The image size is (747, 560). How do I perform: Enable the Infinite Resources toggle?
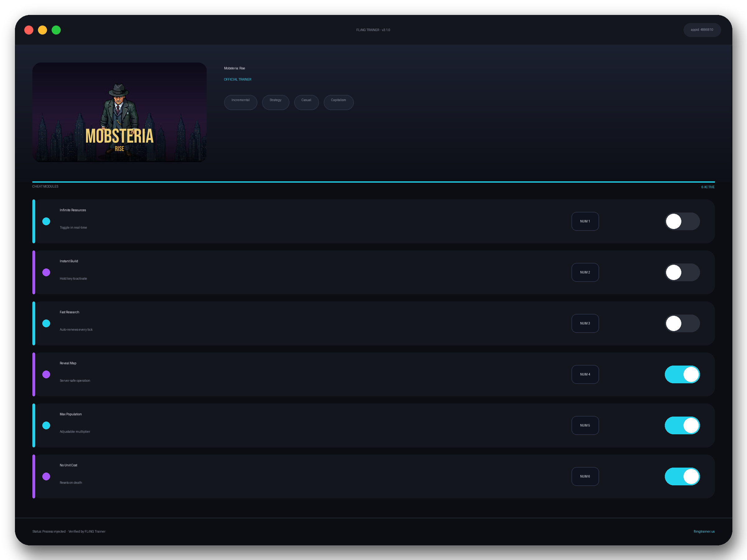[x=682, y=222]
